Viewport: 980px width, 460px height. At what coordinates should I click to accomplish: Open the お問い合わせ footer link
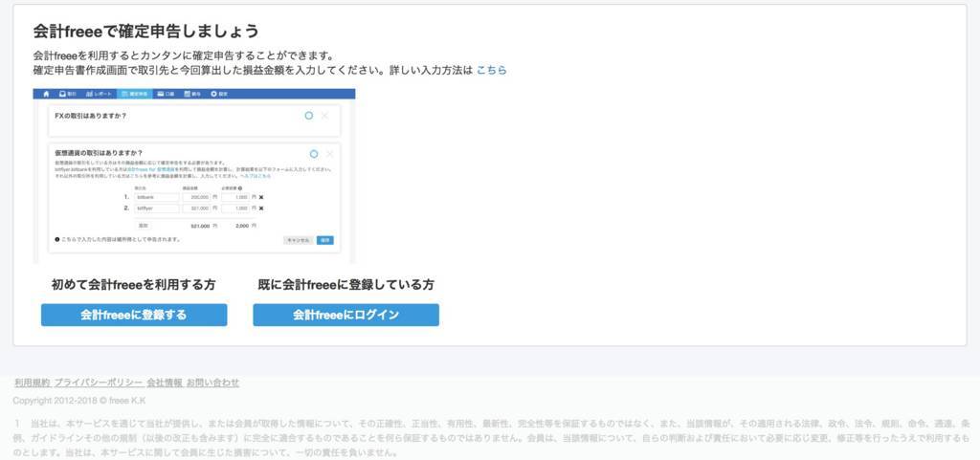click(x=212, y=383)
